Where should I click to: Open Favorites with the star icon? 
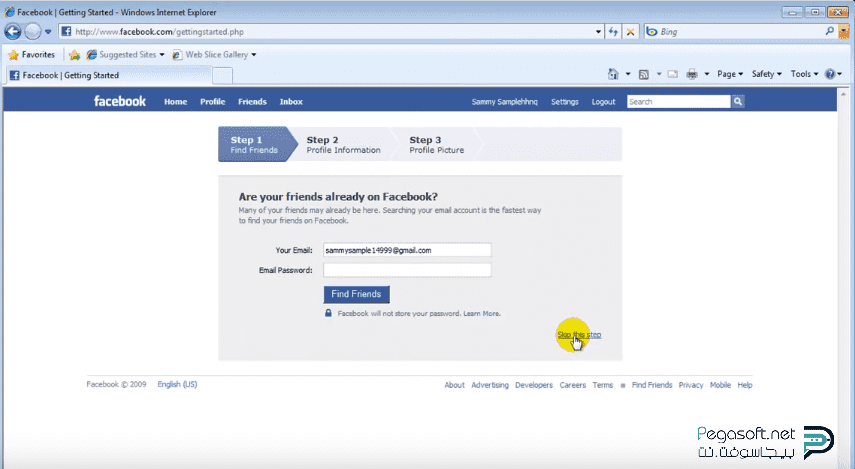pos(32,55)
